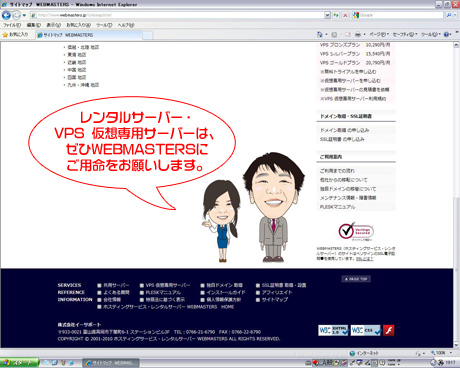Click footer link SSL証明書 取得・設置

pos(284,285)
